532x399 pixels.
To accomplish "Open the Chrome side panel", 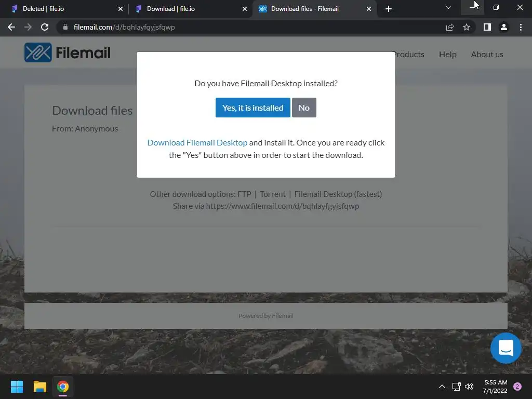I will point(487,27).
